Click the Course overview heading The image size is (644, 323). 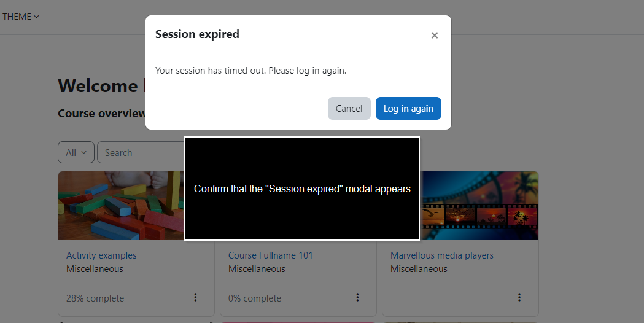point(101,114)
